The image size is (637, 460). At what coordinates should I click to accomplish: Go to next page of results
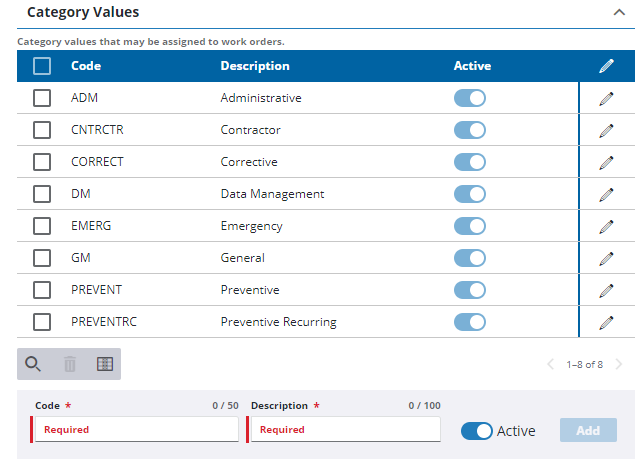coord(620,364)
